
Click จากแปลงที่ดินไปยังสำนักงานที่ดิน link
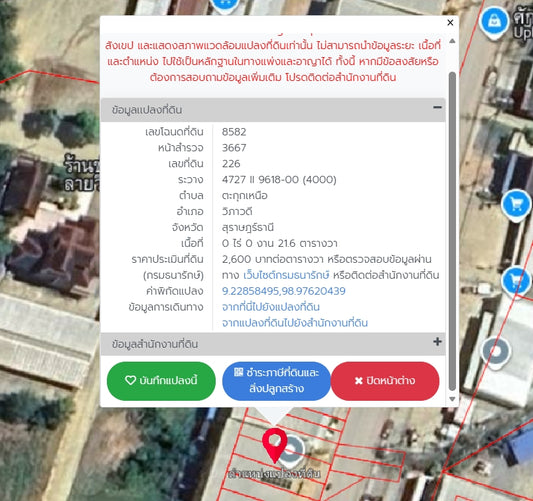click(x=295, y=323)
